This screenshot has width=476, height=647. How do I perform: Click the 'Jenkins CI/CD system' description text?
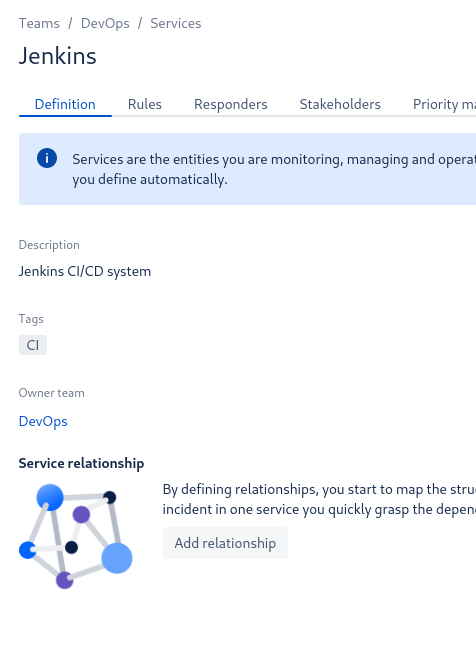85,272
